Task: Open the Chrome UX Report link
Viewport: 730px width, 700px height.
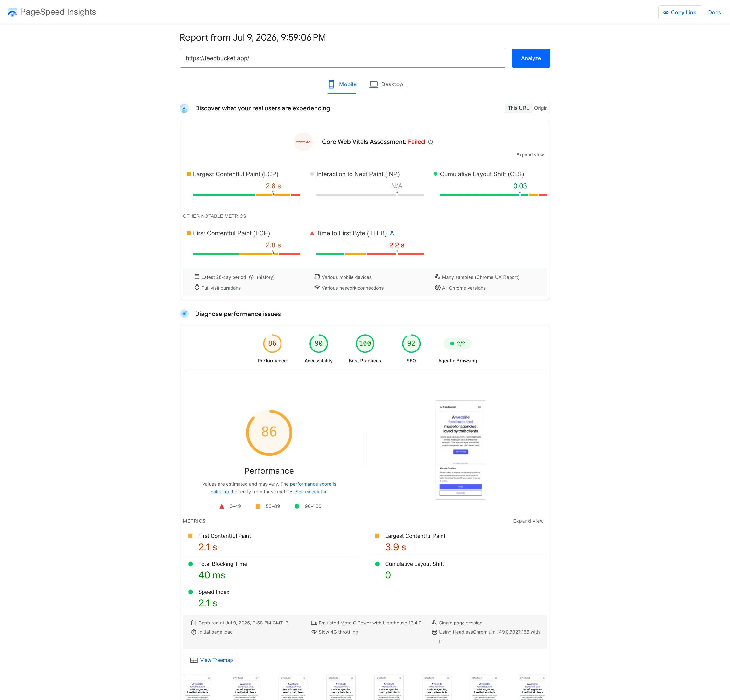Action: point(497,277)
